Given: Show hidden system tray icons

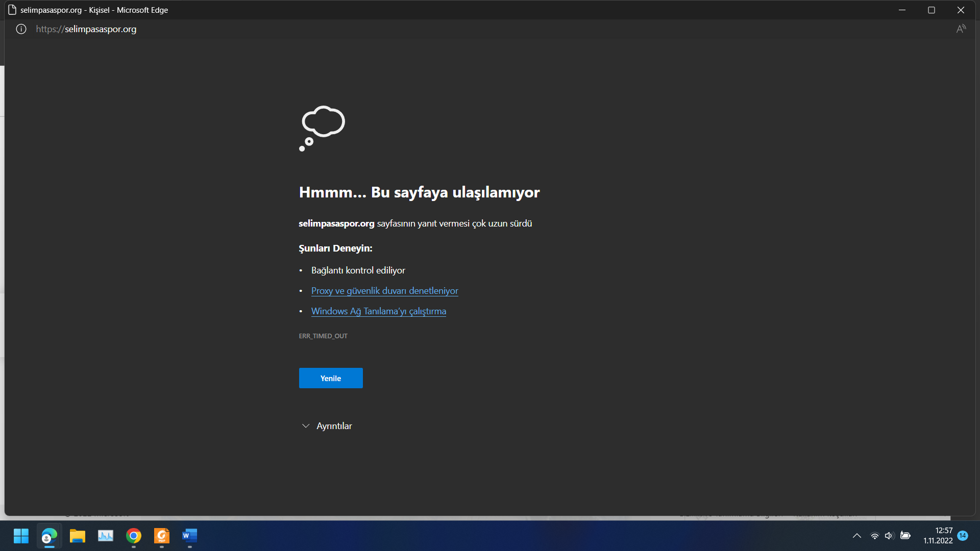Looking at the screenshot, I should 857,536.
